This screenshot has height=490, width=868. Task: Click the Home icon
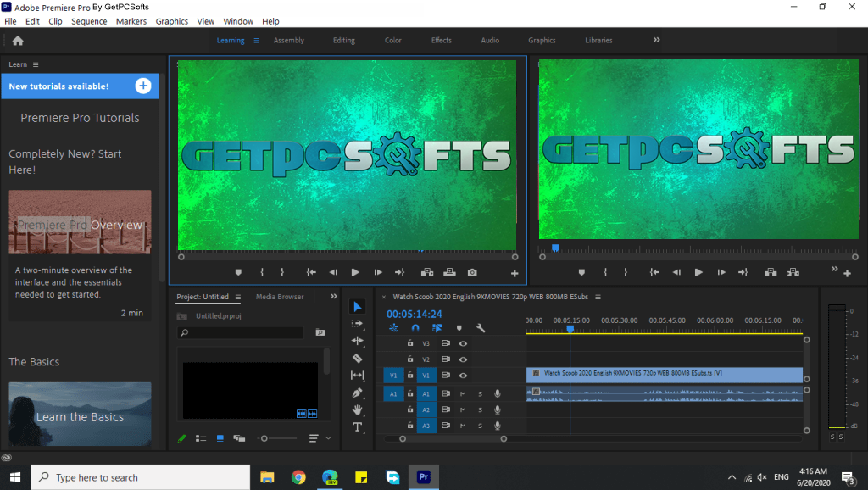(x=18, y=41)
